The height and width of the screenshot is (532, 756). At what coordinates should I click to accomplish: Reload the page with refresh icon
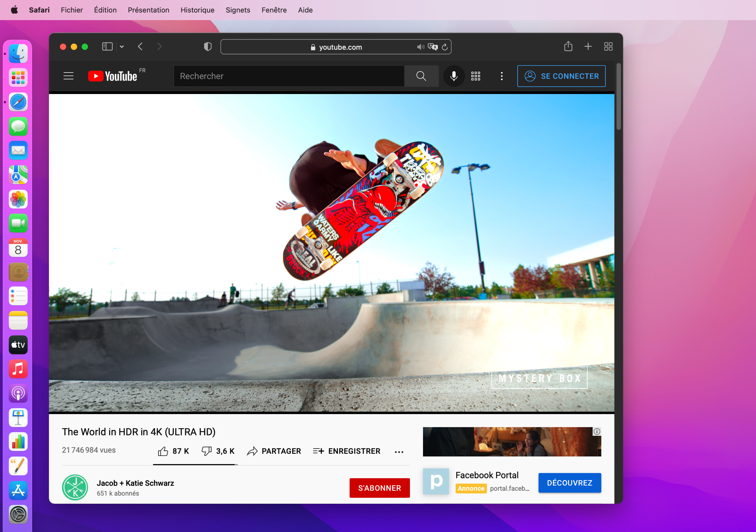click(445, 47)
